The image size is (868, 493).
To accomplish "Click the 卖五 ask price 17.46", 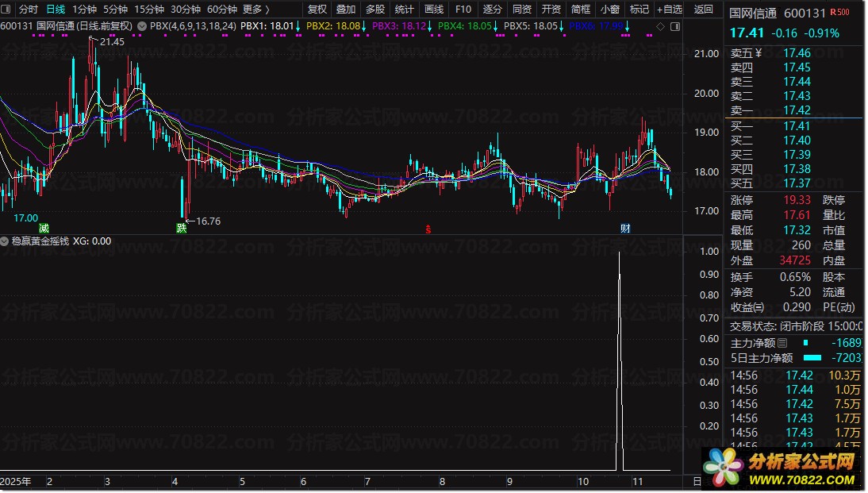I will click(x=797, y=53).
